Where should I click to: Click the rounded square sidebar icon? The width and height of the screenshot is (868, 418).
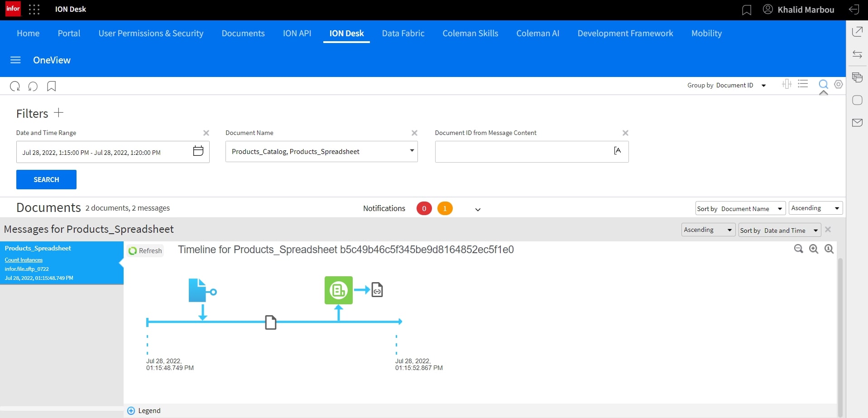(857, 100)
